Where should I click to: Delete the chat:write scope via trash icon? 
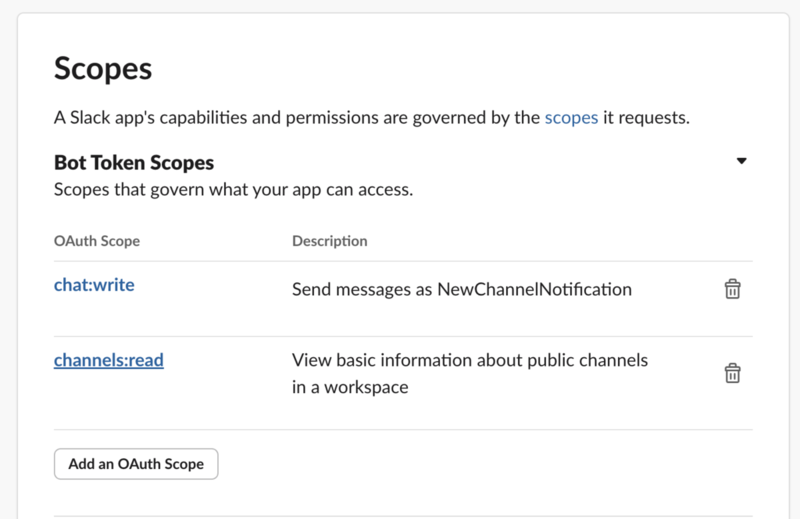(x=732, y=289)
